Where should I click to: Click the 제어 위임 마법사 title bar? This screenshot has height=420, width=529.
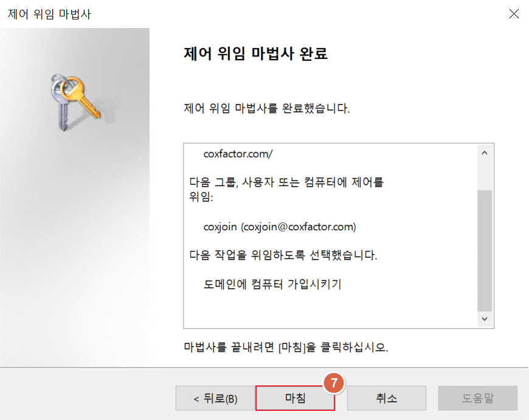pos(49,14)
